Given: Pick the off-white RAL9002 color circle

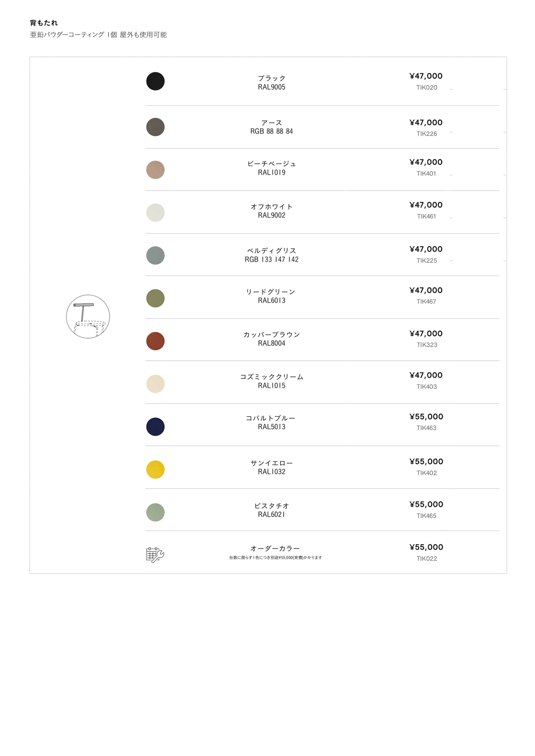Looking at the screenshot, I should (155, 213).
